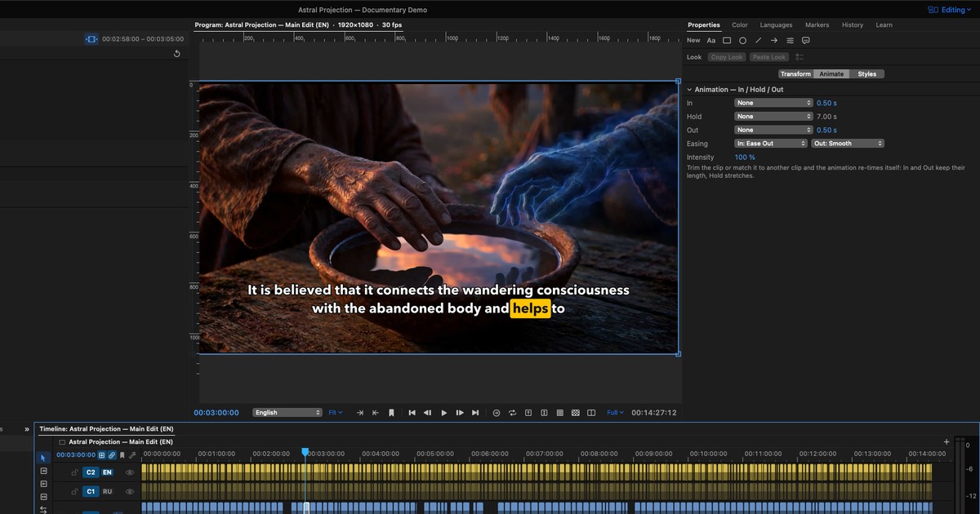Viewport: 980px width, 514px height.
Task: Switch to the Languages tab
Action: pos(776,25)
